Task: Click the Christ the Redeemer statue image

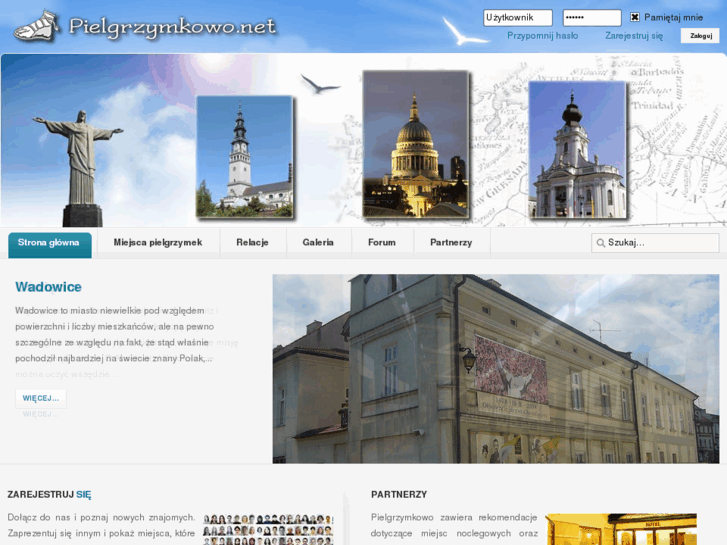Action: 80,168
